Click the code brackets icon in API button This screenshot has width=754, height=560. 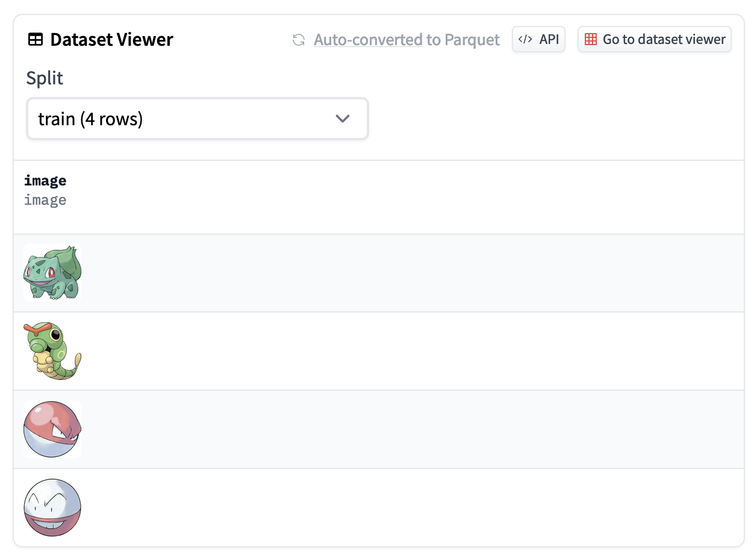click(x=525, y=40)
